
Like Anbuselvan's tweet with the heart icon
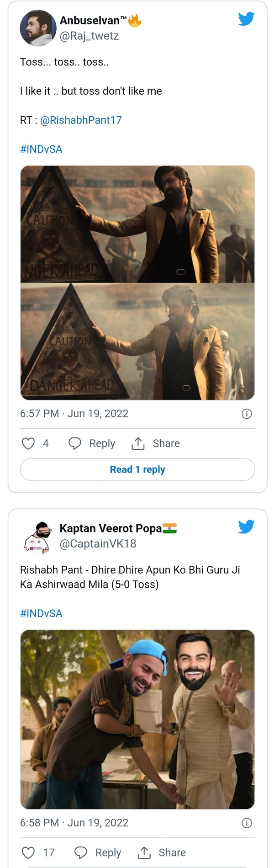click(x=29, y=443)
